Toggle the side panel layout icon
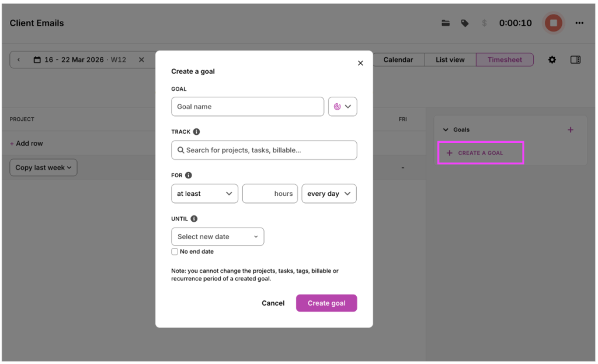Viewport: 598px width, 364px height. (575, 60)
